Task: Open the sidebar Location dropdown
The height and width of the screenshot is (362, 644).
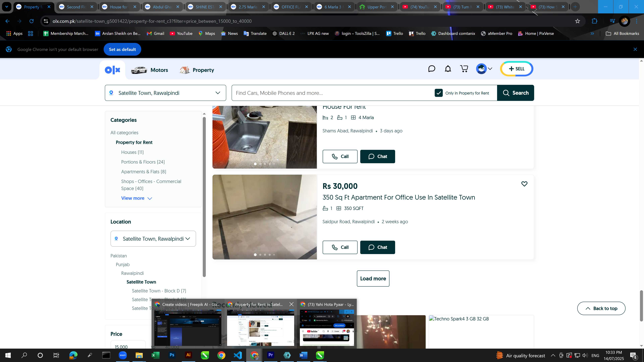Action: [153, 239]
